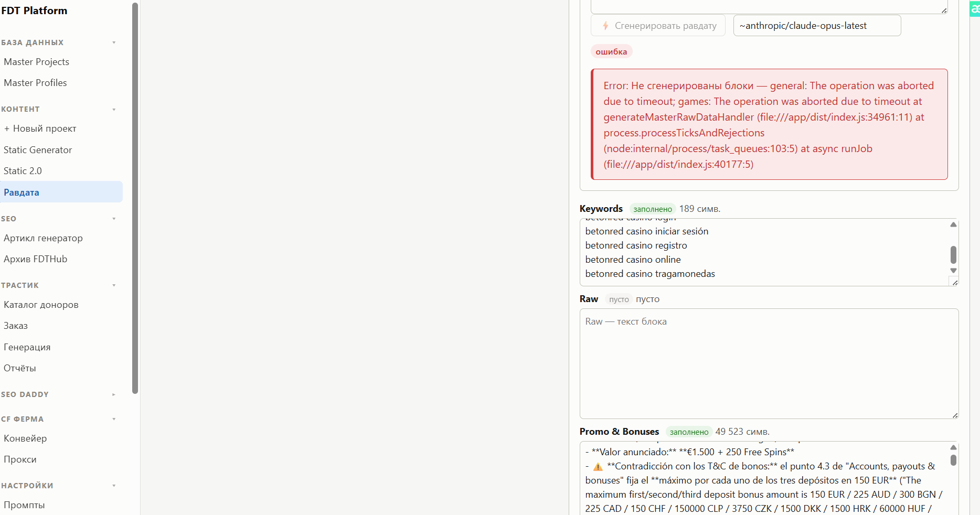Image resolution: width=980 pixels, height=515 pixels.
Task: Click the Keywords scrollbar down arrow
Action: coord(953,271)
